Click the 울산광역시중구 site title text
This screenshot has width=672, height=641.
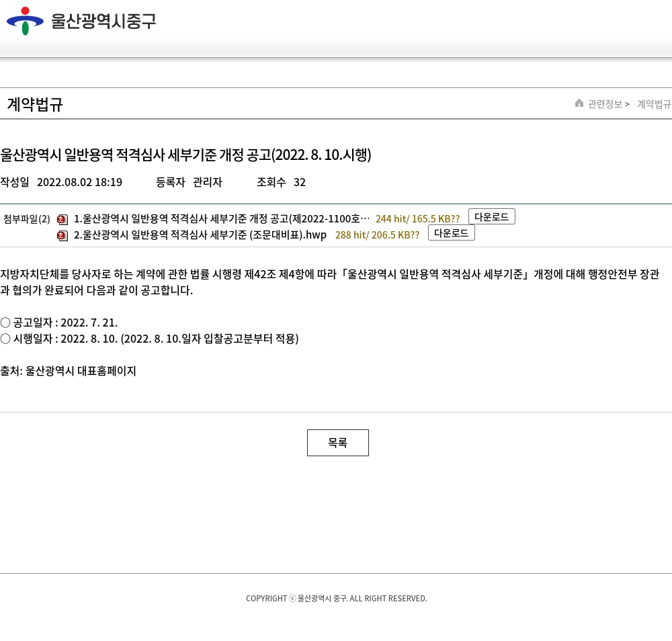click(x=103, y=22)
